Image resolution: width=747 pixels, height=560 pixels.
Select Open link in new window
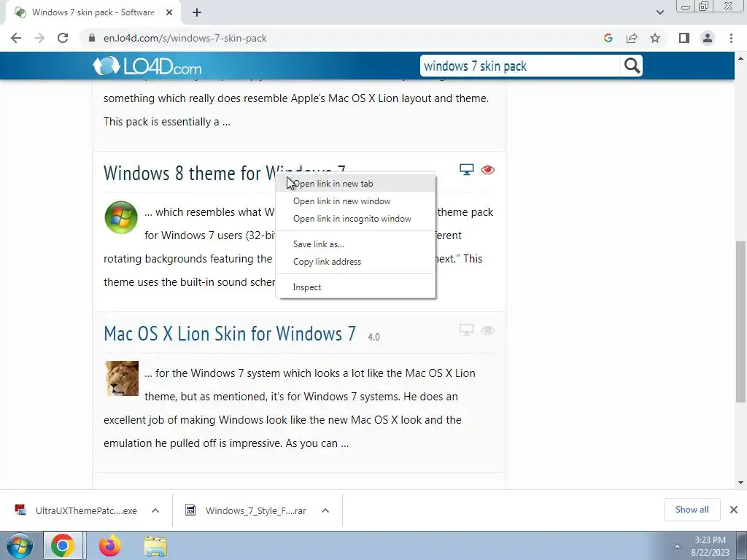[x=355, y=201]
